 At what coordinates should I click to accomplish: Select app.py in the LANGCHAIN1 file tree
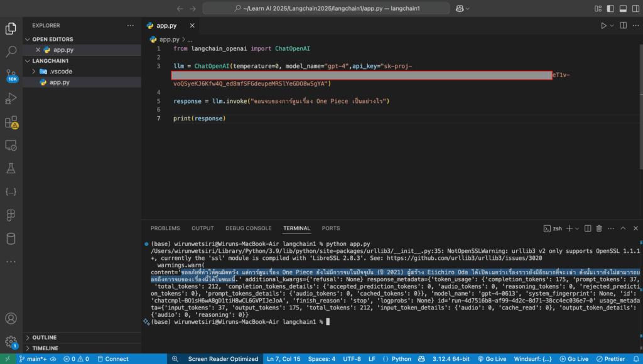(x=59, y=82)
